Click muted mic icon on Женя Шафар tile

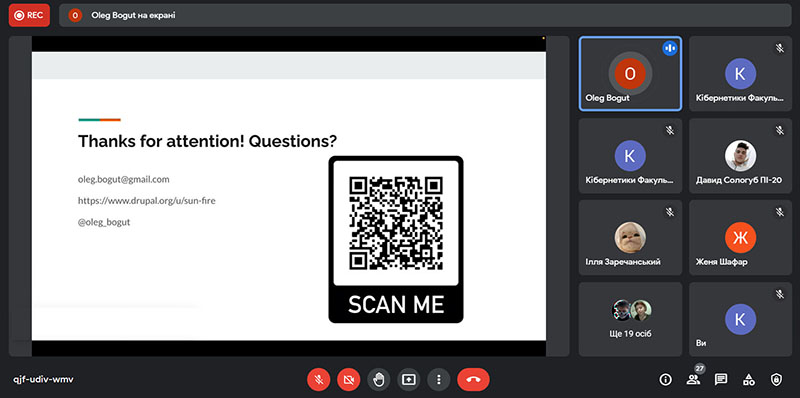click(780, 212)
